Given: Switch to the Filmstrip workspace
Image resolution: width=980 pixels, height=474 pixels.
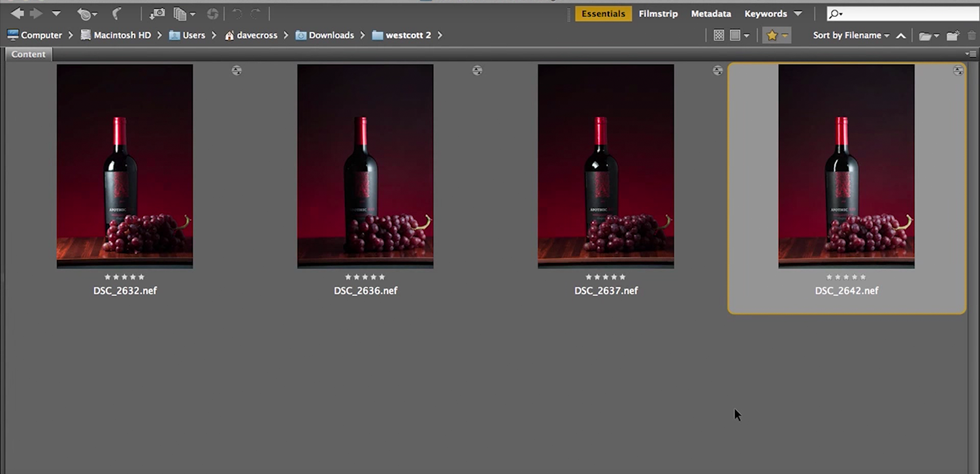Looking at the screenshot, I should 658,13.
